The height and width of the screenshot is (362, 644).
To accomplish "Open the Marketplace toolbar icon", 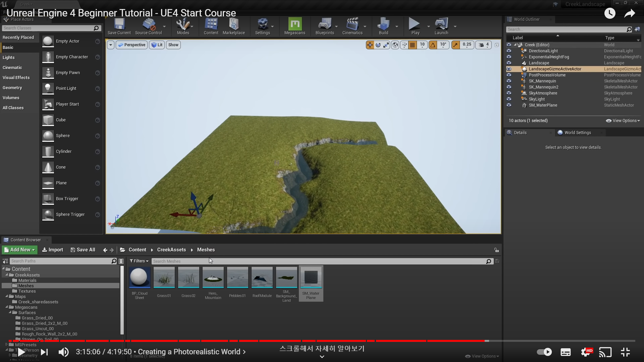I will click(x=234, y=25).
